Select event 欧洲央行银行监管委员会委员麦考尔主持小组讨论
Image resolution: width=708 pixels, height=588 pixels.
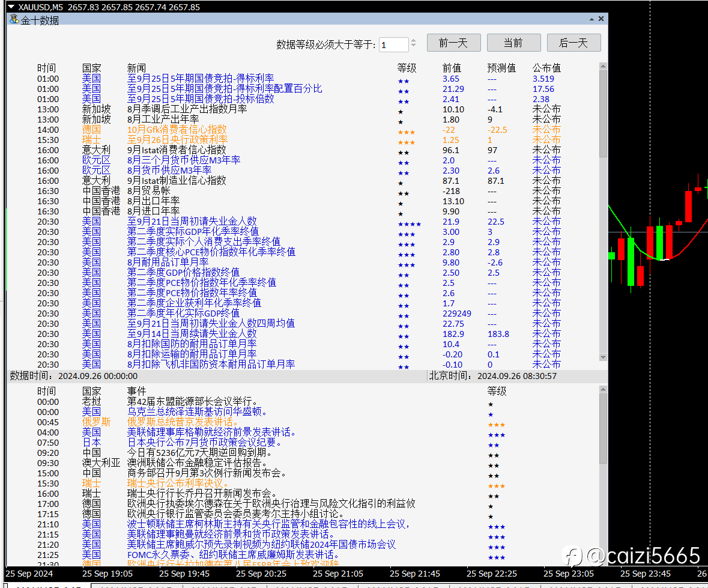pos(271,514)
